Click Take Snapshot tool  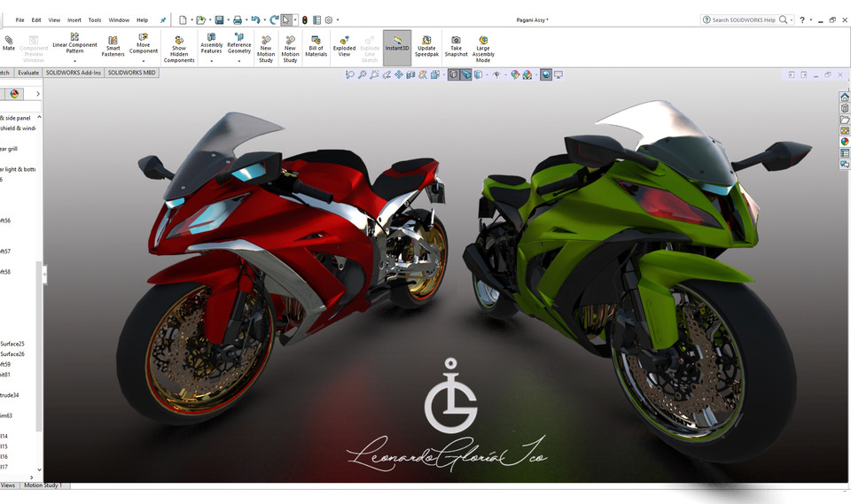pyautogui.click(x=456, y=46)
